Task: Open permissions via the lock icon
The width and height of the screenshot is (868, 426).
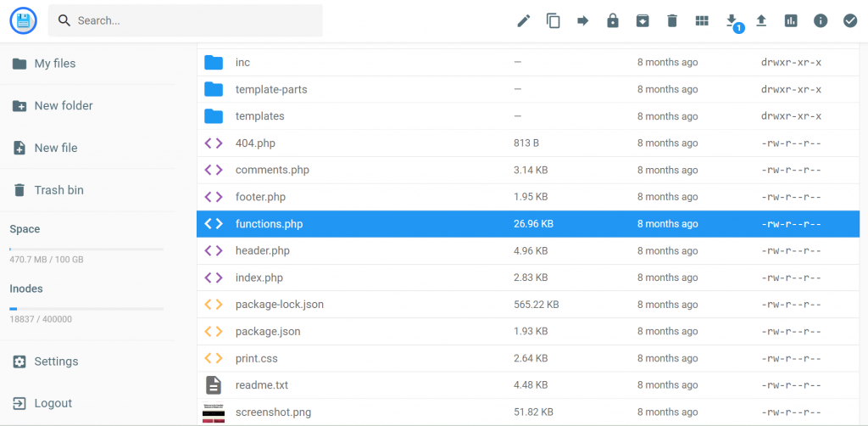Action: tap(612, 21)
